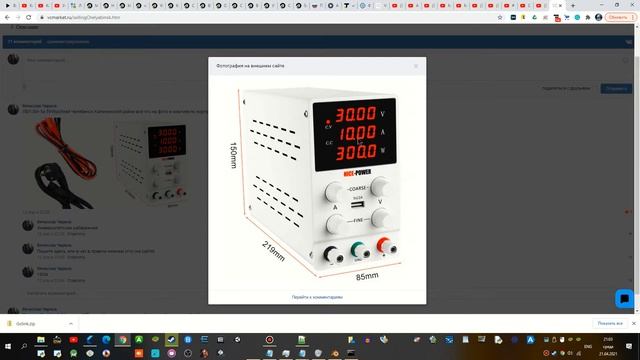Click the power supply photo in popup
This screenshot has height=360, width=640.
[x=317, y=182]
